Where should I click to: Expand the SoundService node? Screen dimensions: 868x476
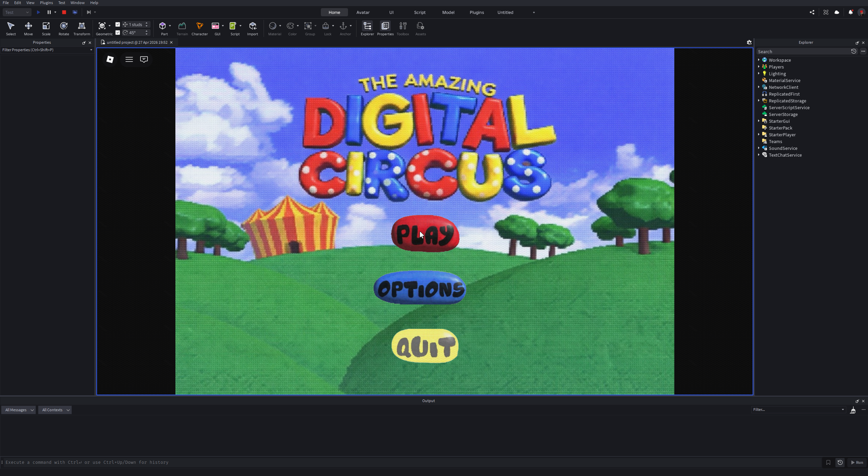[x=759, y=148]
